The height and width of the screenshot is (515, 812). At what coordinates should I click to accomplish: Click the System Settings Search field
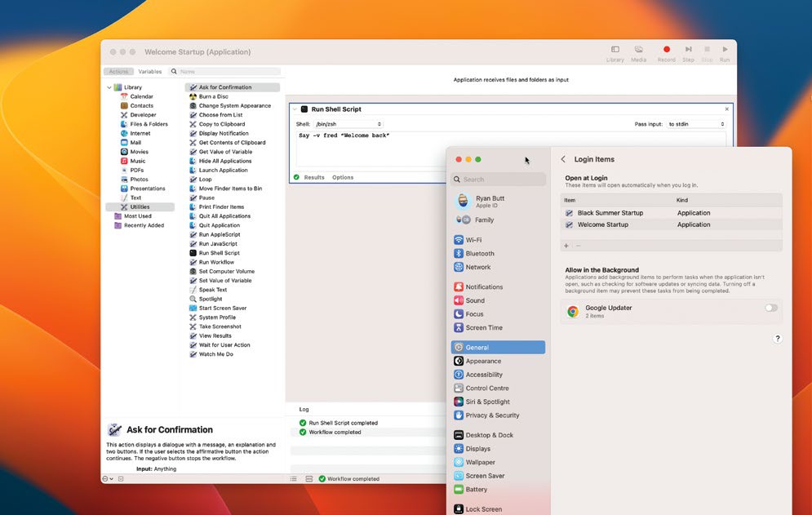point(498,180)
